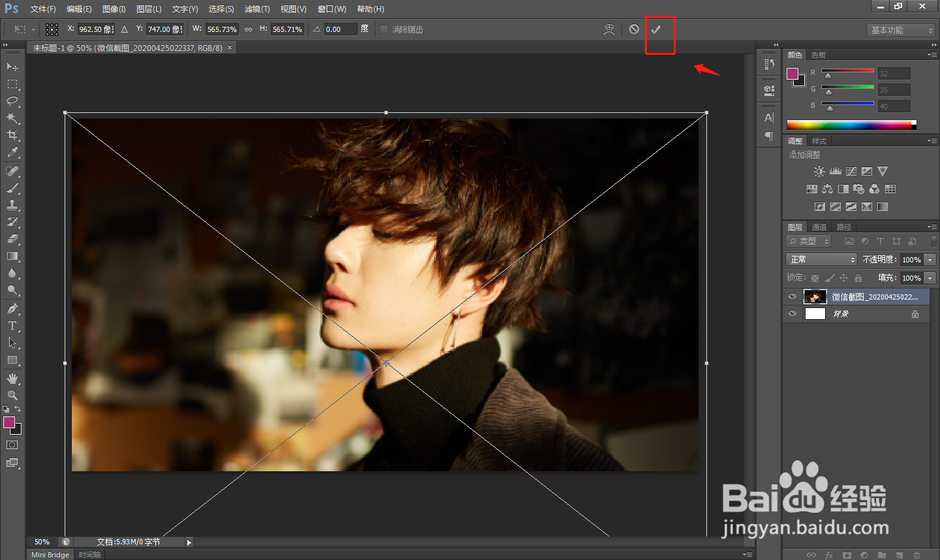Open the layer style fx menu
This screenshot has width=940, height=560.
pyautogui.click(x=829, y=555)
